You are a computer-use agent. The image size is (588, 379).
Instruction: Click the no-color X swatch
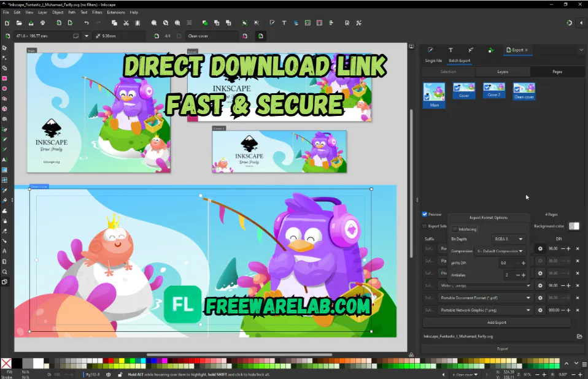[x=6, y=363]
